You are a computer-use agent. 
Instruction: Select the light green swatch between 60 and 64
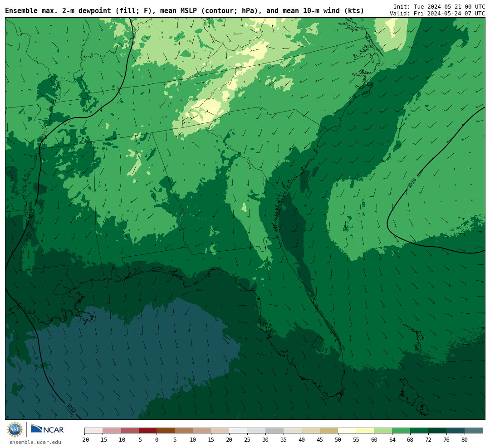(383, 431)
